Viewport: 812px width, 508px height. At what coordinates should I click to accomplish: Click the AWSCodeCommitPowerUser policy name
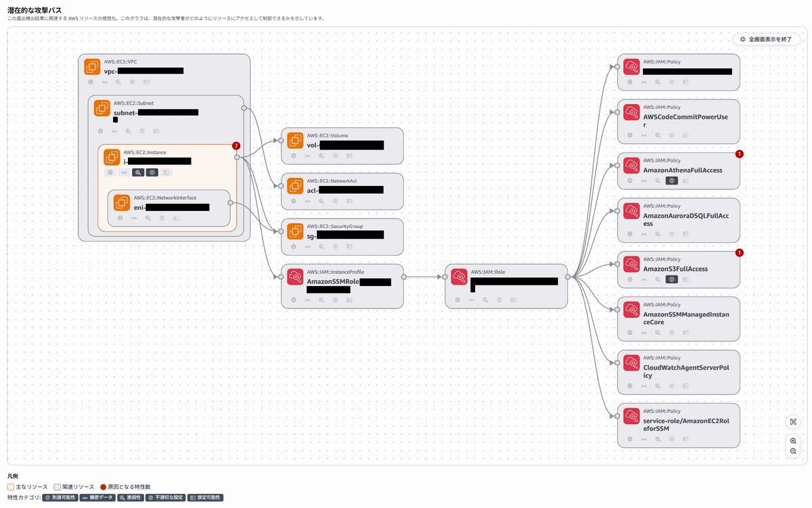(x=685, y=120)
